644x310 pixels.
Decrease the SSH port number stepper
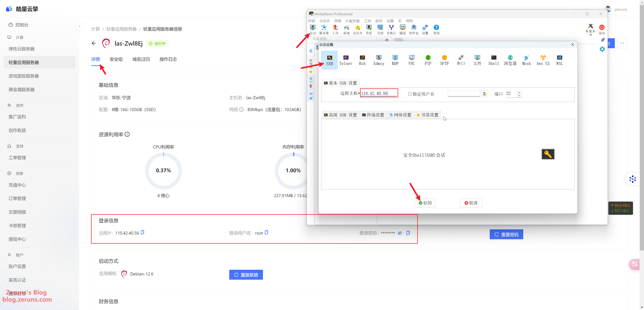click(519, 95)
